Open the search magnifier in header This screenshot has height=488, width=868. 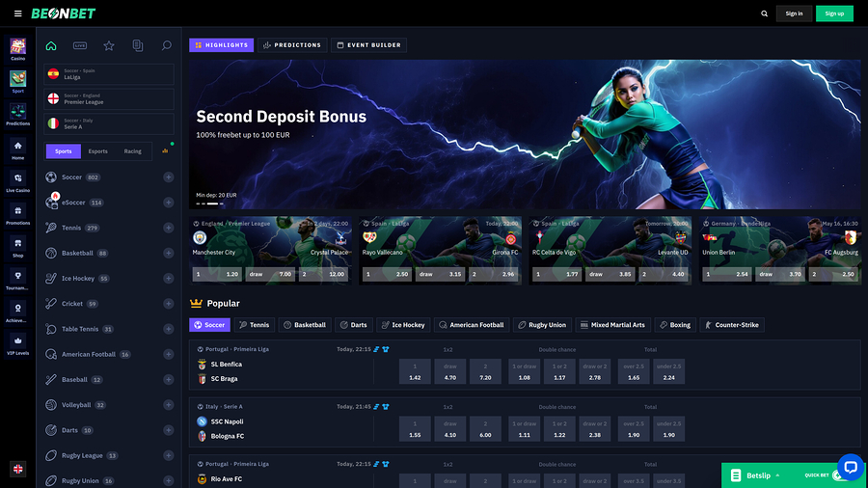click(x=764, y=14)
